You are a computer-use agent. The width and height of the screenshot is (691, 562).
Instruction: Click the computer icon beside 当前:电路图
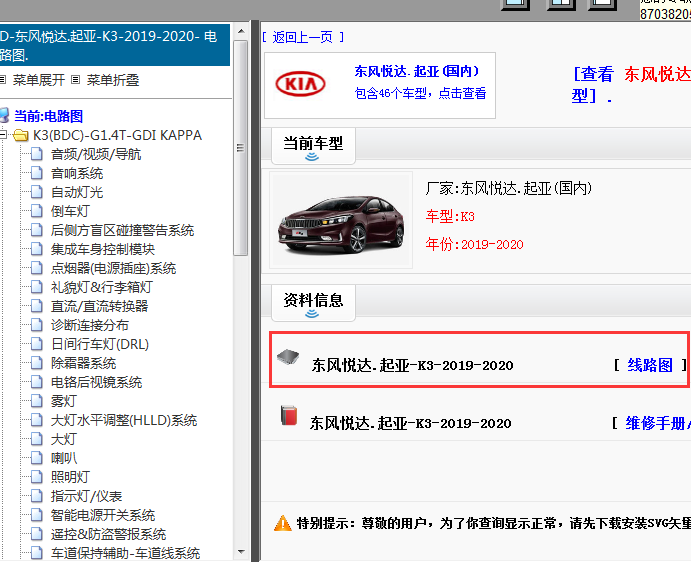point(4,115)
